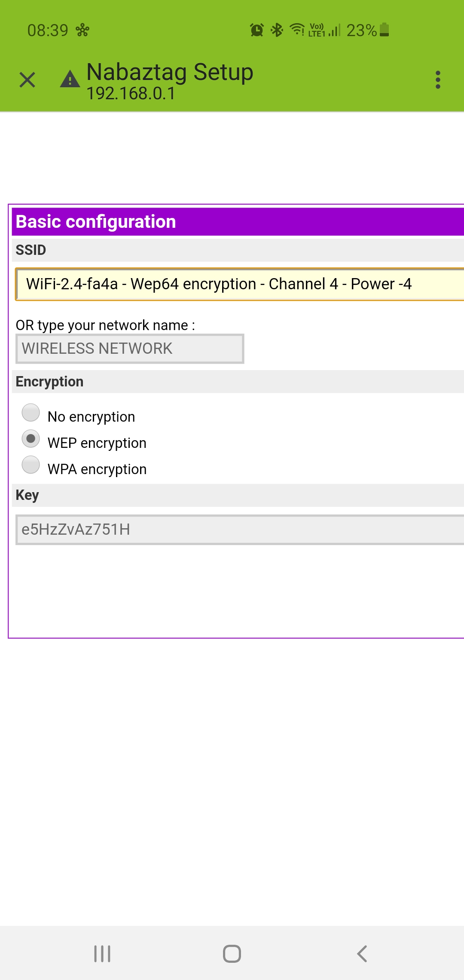Go to home screen via home button
The height and width of the screenshot is (980, 464).
tap(232, 954)
